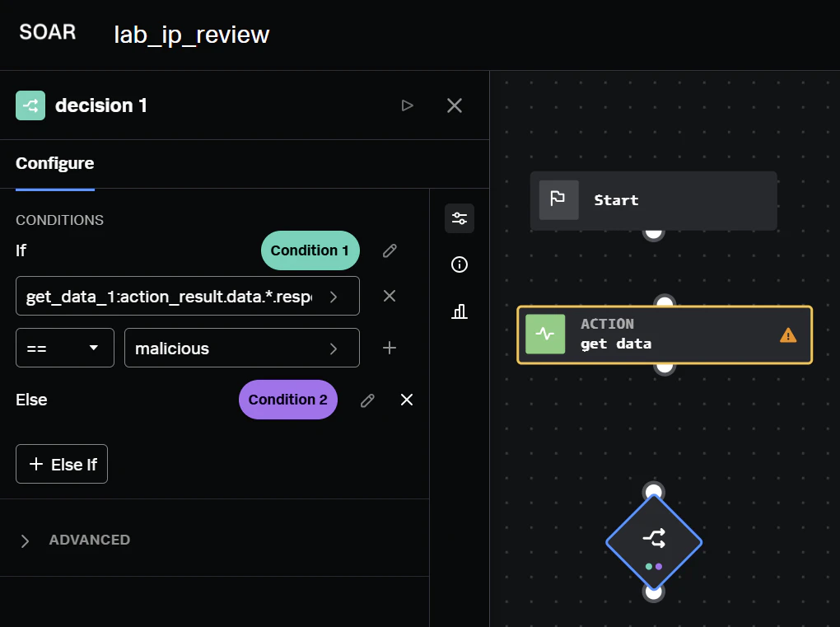Delete the Else Condition 2 branch
The image size is (840, 627).
[x=407, y=400]
